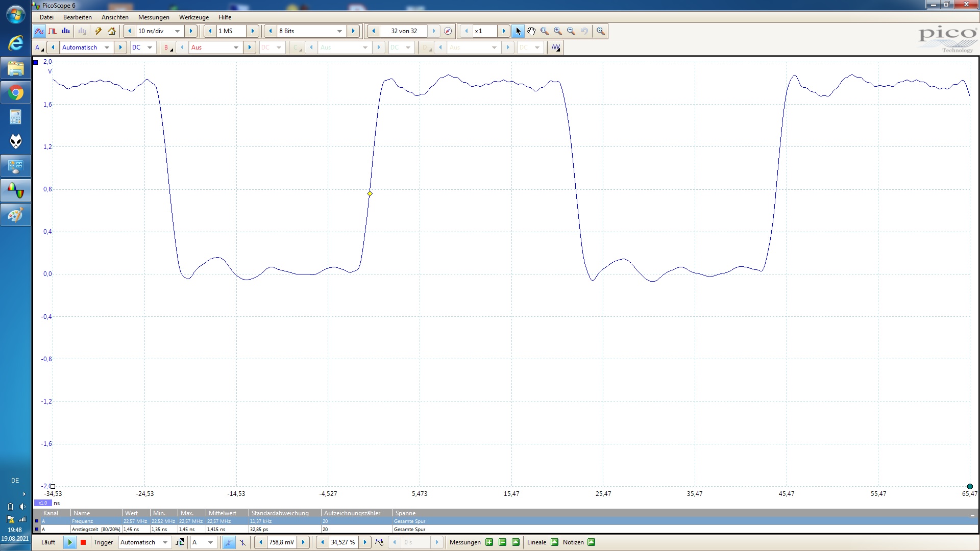Open advanced trigger edge icon
Screen dimensions: 980x551
point(180,542)
